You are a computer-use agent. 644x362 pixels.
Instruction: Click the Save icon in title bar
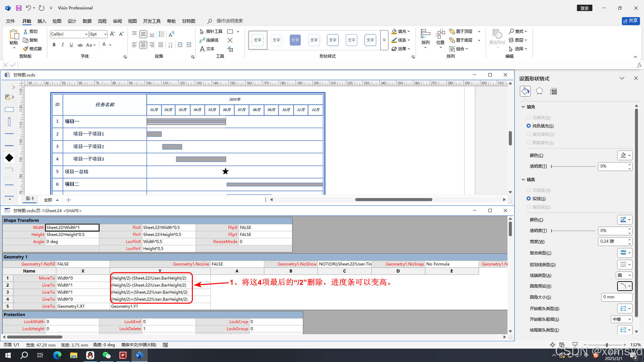[19, 8]
